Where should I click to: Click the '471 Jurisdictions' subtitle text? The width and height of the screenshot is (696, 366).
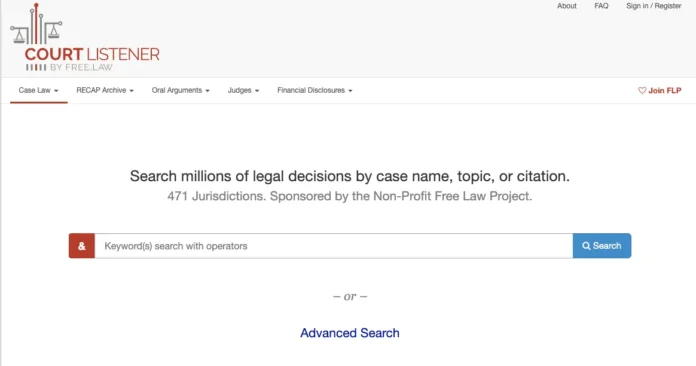pyautogui.click(x=350, y=196)
